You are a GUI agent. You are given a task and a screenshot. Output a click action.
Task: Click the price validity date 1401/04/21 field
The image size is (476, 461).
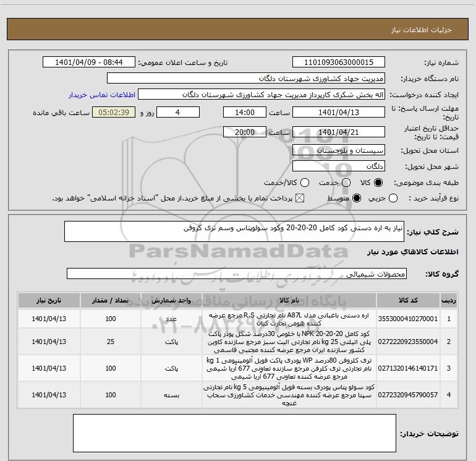tap(339, 132)
